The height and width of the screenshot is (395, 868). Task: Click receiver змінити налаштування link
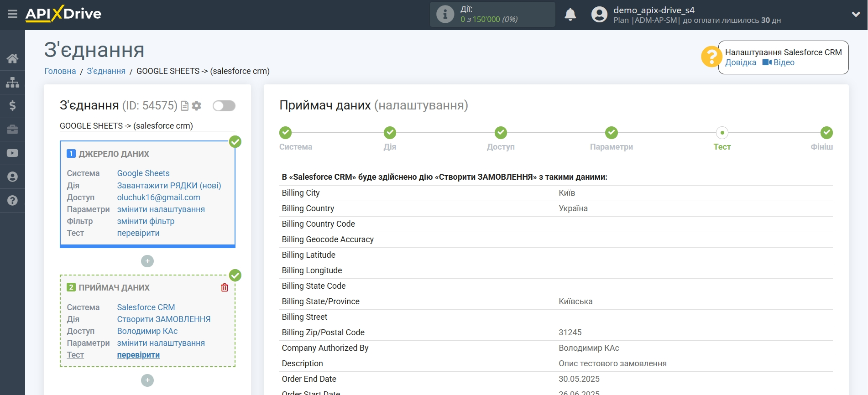(x=161, y=343)
